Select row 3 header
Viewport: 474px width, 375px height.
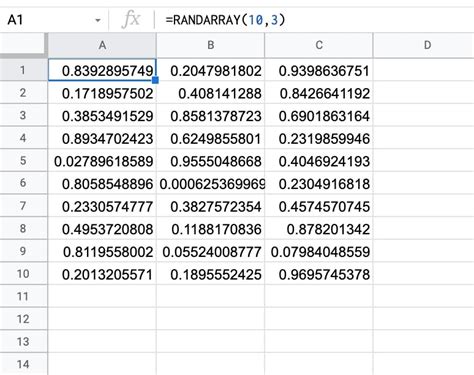coord(23,115)
